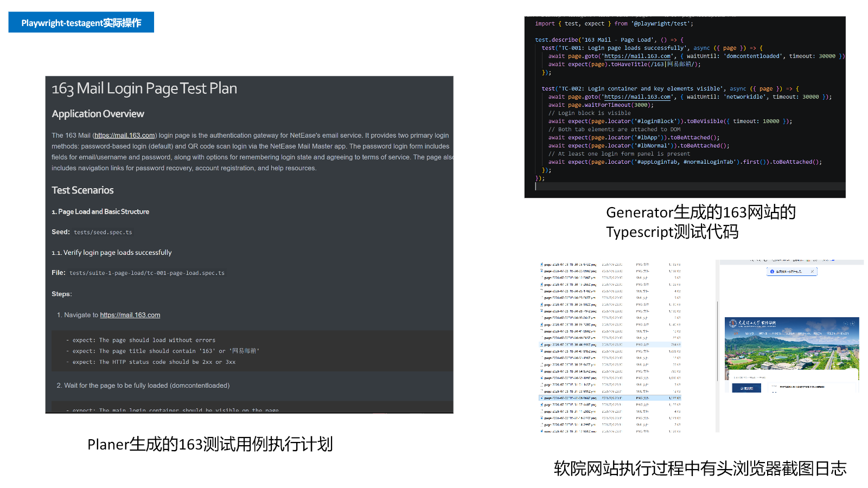Screen dimensions: 868x488
Task: Click the '#loginBlock' toBeVisible code line
Action: click(670, 121)
